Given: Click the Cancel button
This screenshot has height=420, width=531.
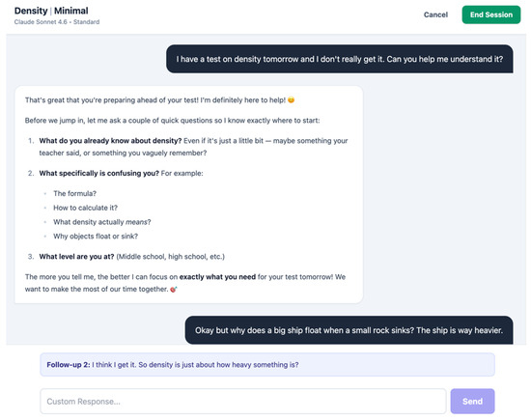Looking at the screenshot, I should tap(435, 14).
